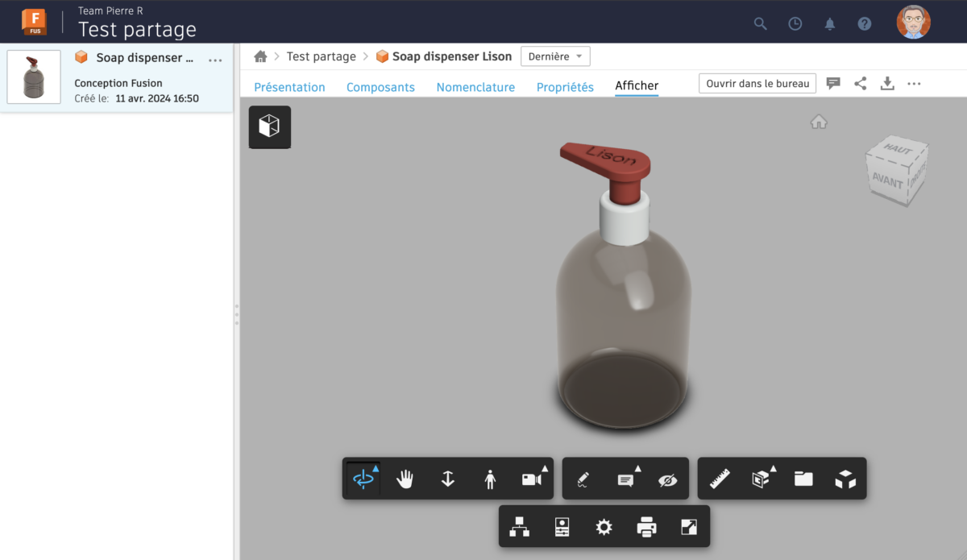
Task: Switch to the Nomenclature tab
Action: click(x=475, y=87)
